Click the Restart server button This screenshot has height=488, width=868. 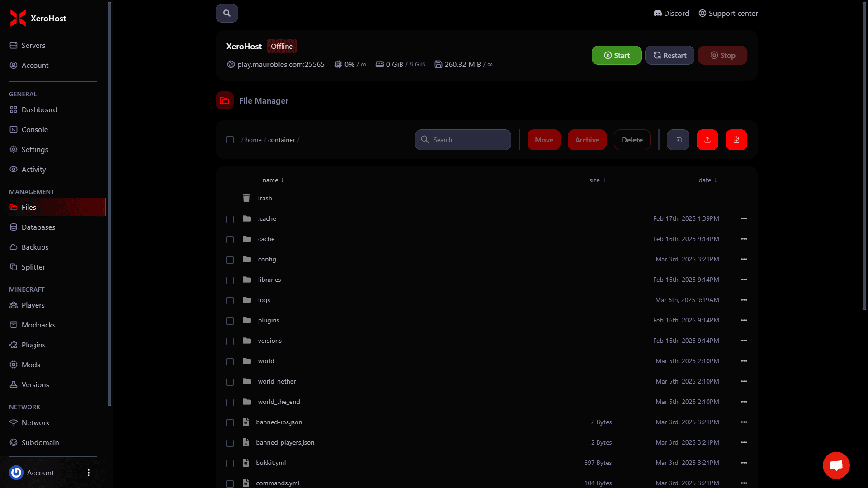coord(670,55)
